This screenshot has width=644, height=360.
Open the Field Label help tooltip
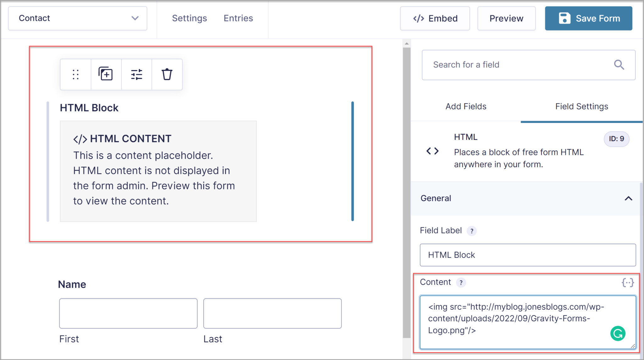(x=472, y=231)
